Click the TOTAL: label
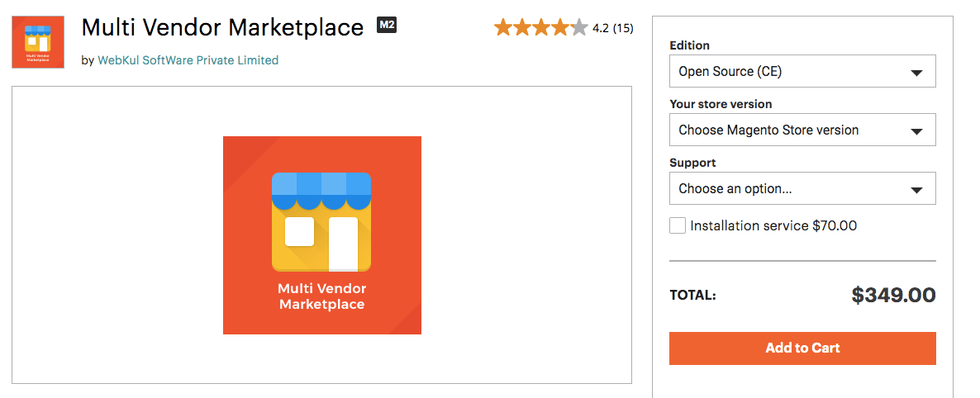The height and width of the screenshot is (398, 980). [692, 296]
